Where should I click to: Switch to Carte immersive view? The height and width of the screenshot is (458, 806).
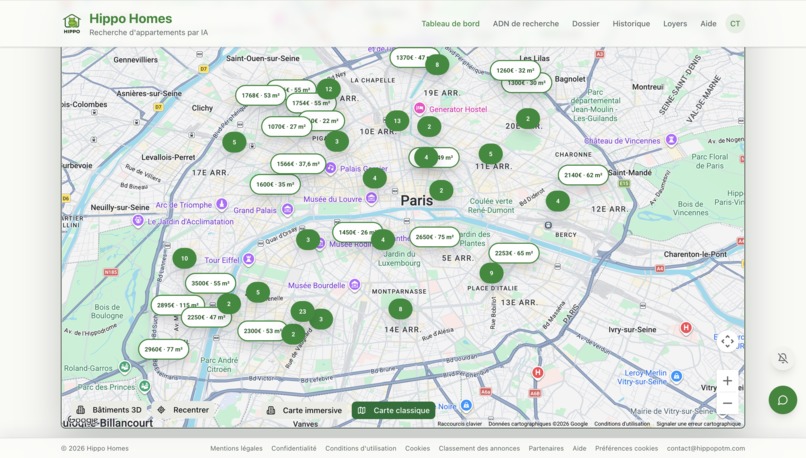(x=304, y=410)
